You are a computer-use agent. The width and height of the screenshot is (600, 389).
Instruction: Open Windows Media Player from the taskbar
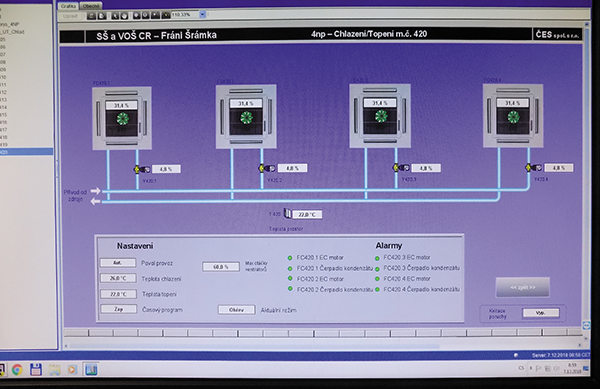coord(72,369)
